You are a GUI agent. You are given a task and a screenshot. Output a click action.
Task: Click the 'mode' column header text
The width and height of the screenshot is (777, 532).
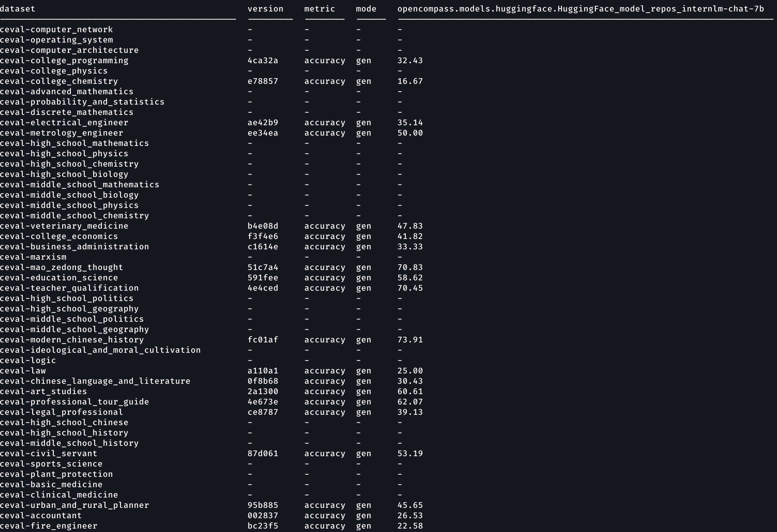(366, 9)
